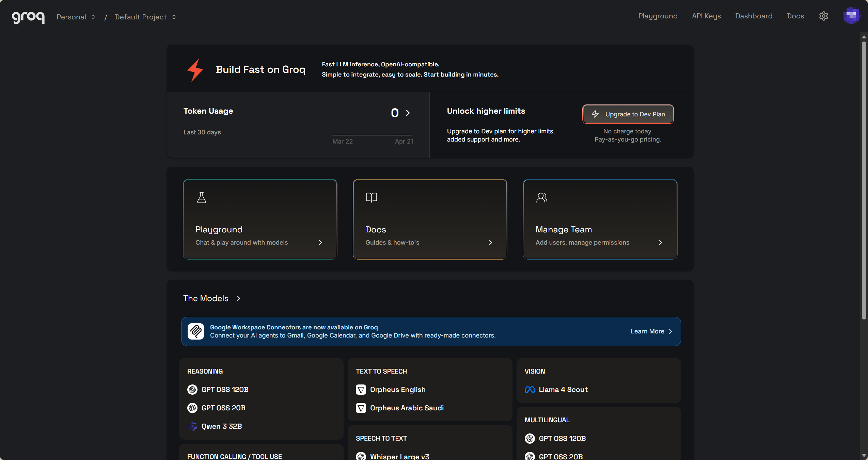Open The Models heading link
The image size is (868, 460).
pyautogui.click(x=206, y=298)
